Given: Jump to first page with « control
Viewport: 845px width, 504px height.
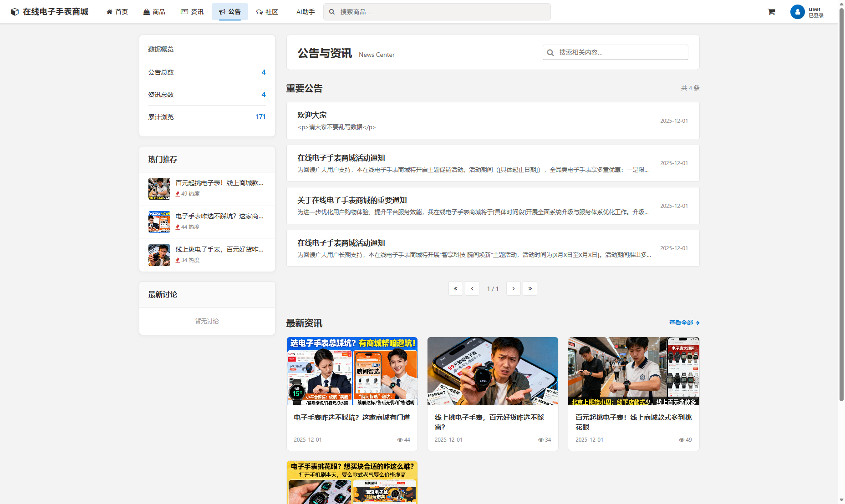Looking at the screenshot, I should click(456, 288).
